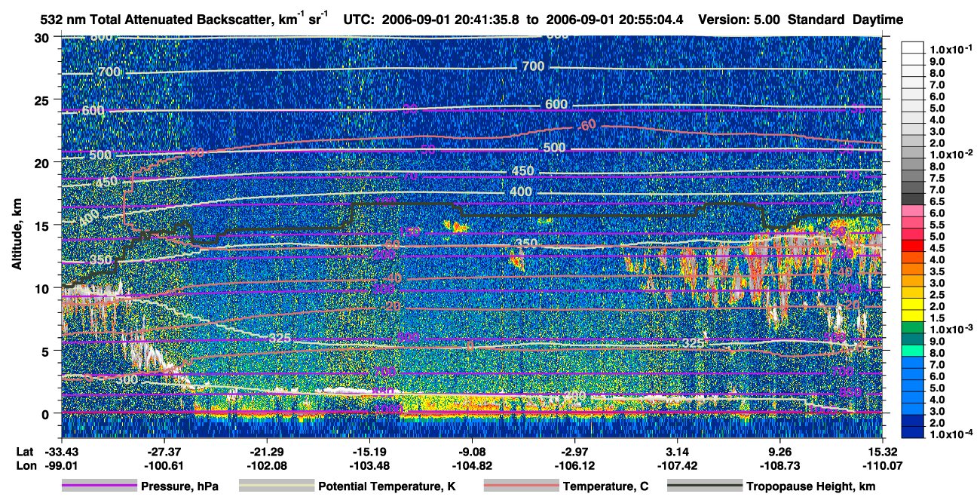Click the latitude value '-27.37'
The height and width of the screenshot is (503, 980).
(x=164, y=450)
